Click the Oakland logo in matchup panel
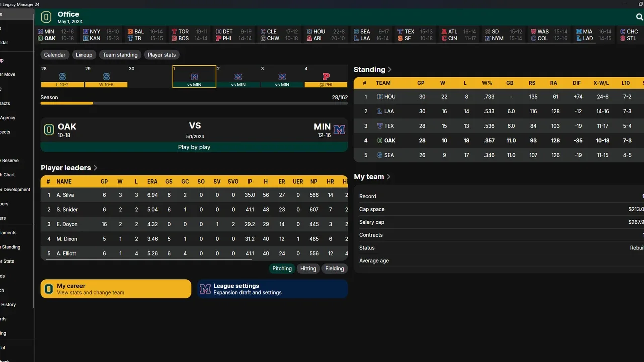Screen dimensions: 644x362 pyautogui.click(x=49, y=130)
